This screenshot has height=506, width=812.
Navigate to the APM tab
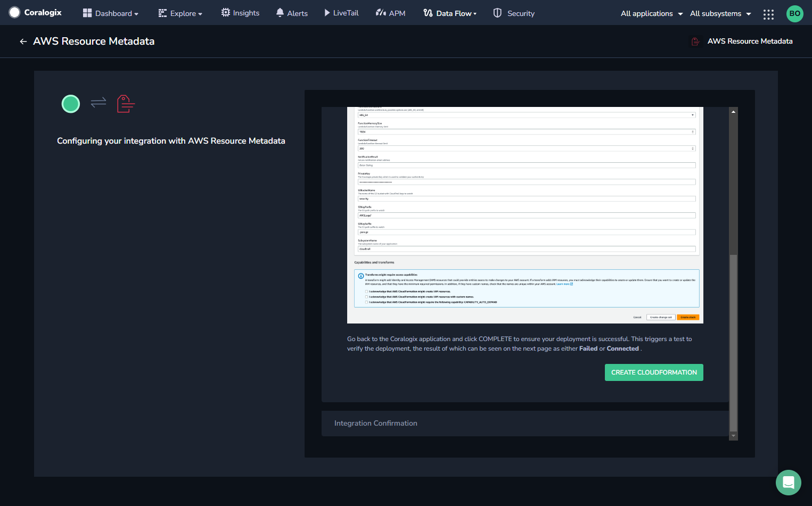tap(391, 13)
